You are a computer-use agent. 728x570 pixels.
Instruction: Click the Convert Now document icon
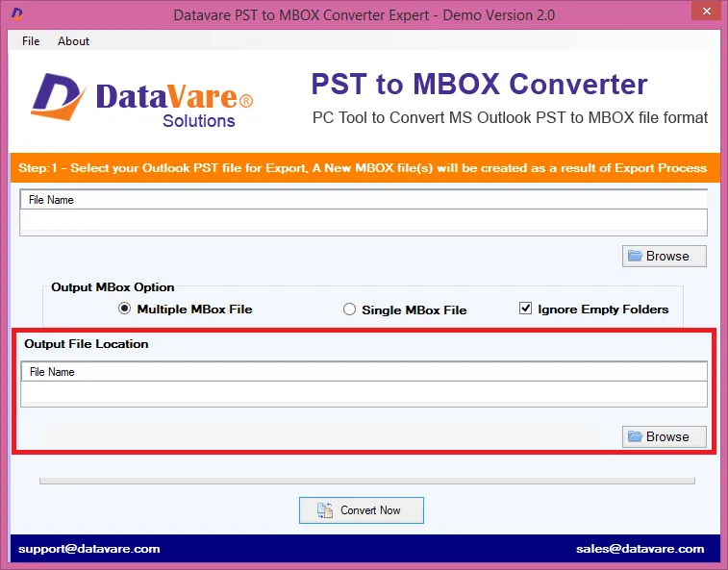click(x=325, y=510)
